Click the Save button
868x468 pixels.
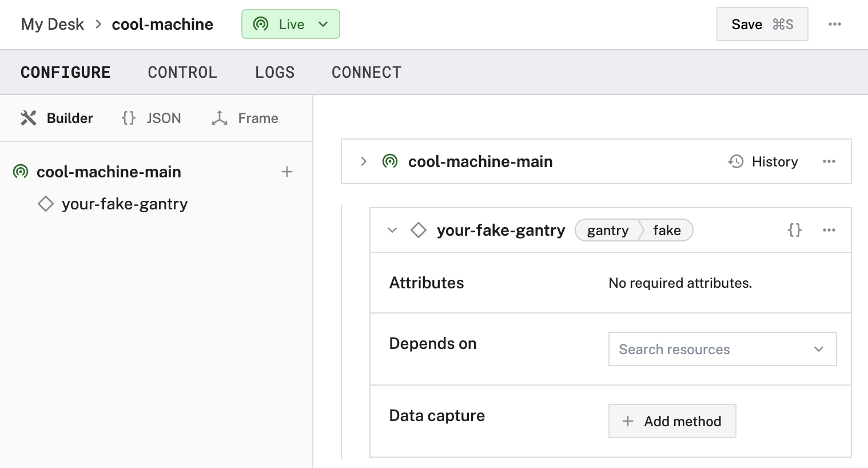pos(762,24)
